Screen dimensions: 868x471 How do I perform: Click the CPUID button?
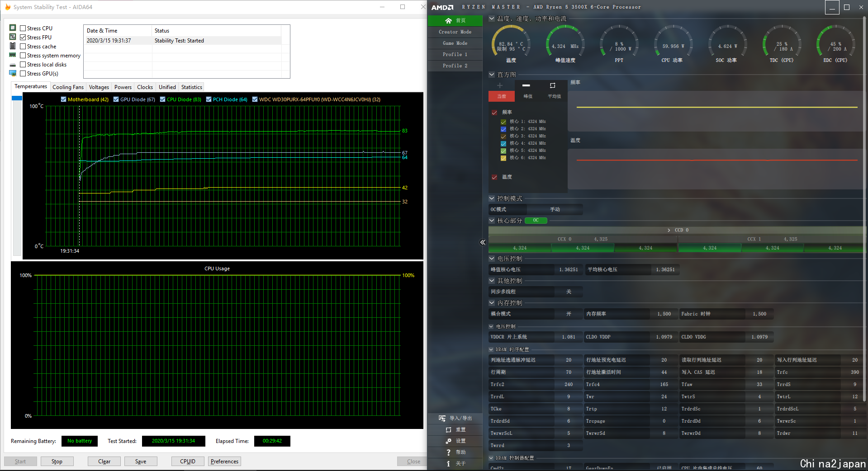(188, 462)
